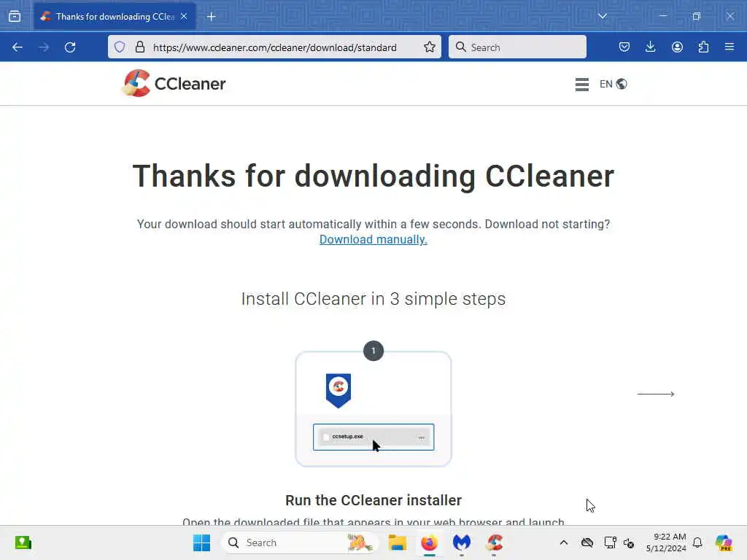Open the CCleaner site hamburger menu
The image size is (747, 560).
pyautogui.click(x=581, y=85)
